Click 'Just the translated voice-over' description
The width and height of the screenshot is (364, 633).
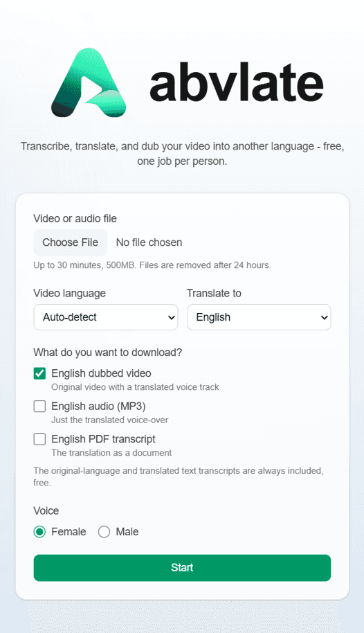(x=110, y=420)
